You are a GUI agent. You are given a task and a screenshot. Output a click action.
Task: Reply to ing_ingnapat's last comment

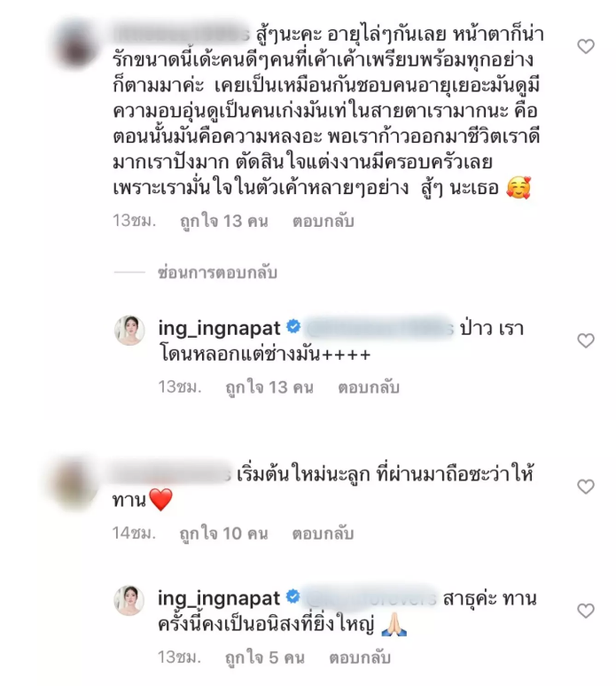360,658
